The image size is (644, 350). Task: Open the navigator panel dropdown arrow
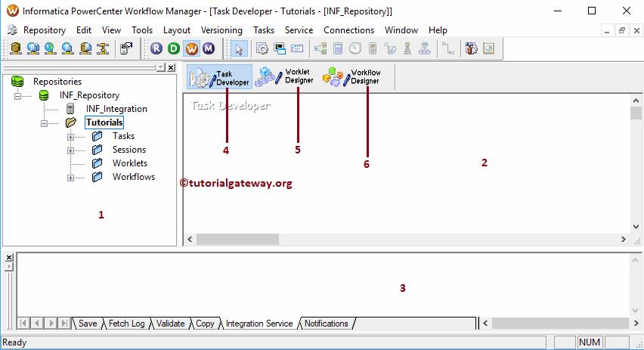pos(161,67)
